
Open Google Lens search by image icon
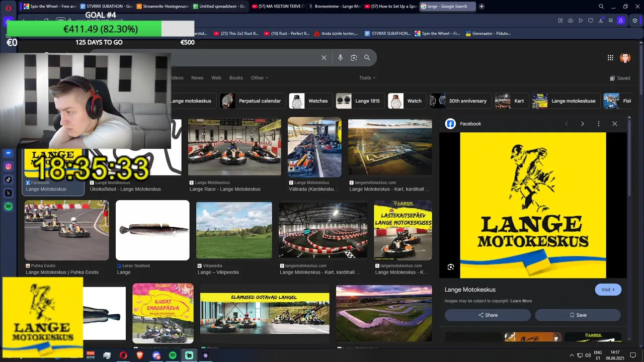354,58
